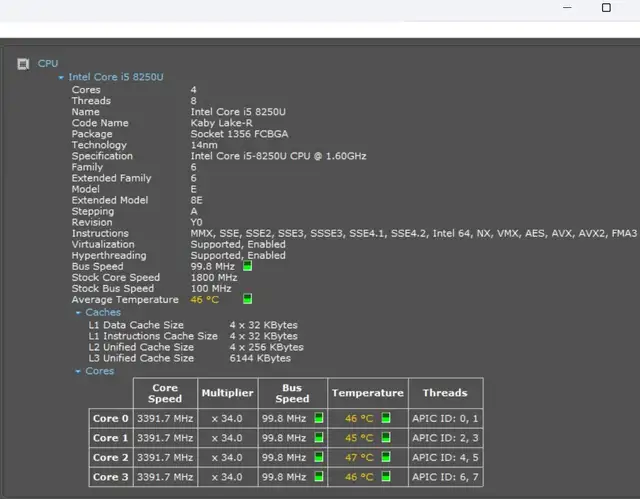The width and height of the screenshot is (640, 499).
Task: Click L1 Instructions Cache Size label
Action: pos(153,336)
